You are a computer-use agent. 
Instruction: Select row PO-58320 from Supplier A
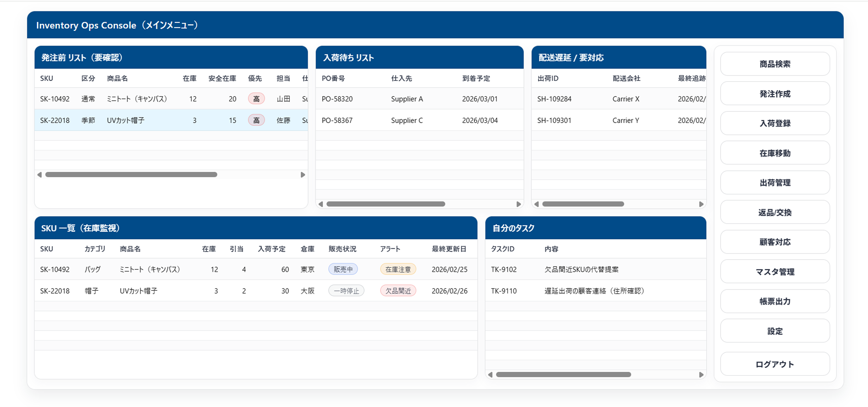[x=404, y=99]
